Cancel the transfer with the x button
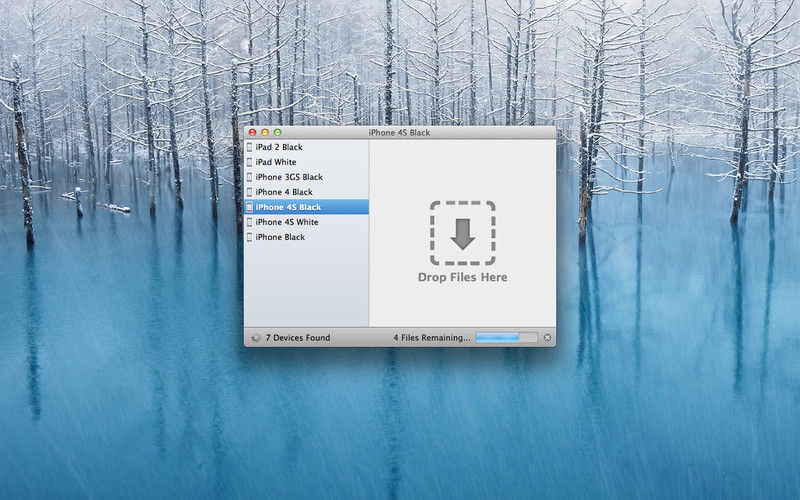Screen dimensions: 800x500 547,338
